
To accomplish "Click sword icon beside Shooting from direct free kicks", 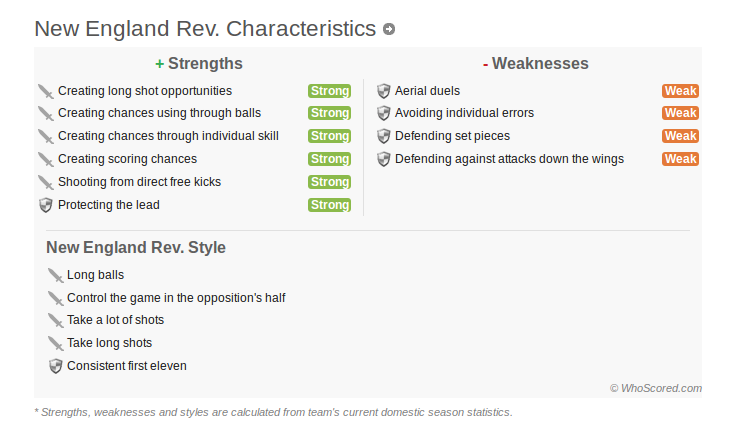I will [45, 182].
